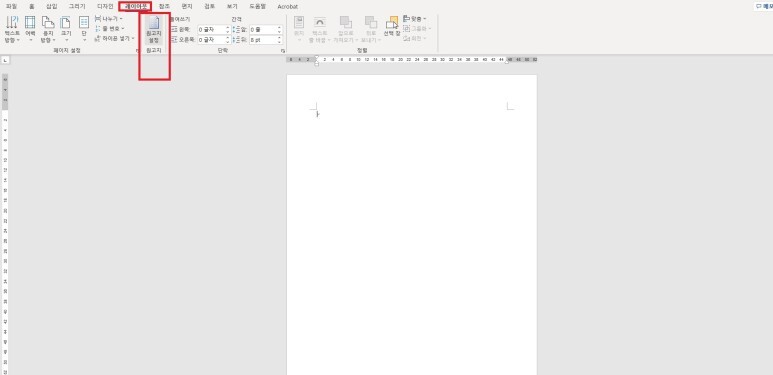Viewport: 773px width, 375px height.
Task: Open the 단 (Columns) menu
Action: (x=84, y=29)
